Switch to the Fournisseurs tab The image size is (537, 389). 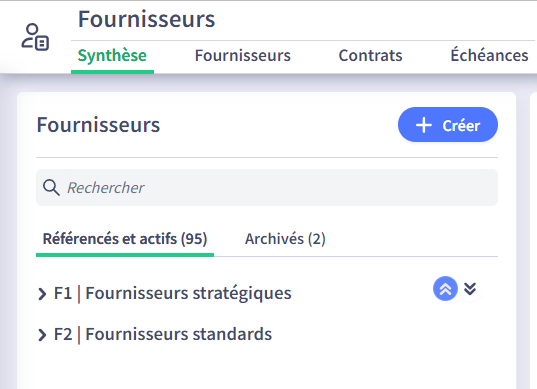pyautogui.click(x=242, y=56)
